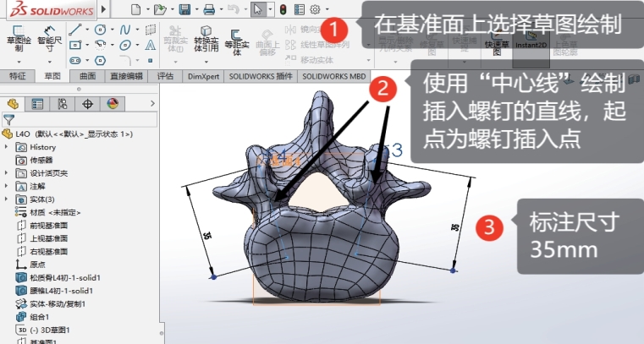The image size is (644, 344).
Task: Select the 右视基准面 plane
Action: pyautogui.click(x=42, y=252)
